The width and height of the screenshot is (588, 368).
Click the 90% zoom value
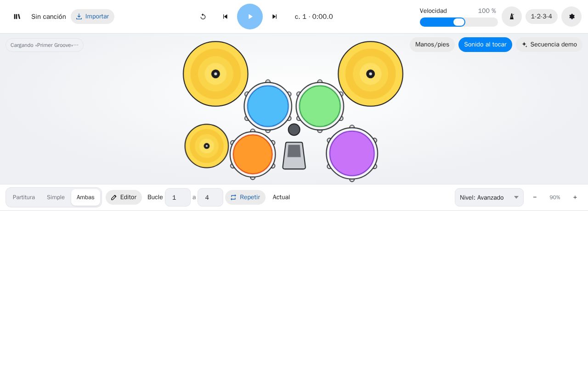555,197
